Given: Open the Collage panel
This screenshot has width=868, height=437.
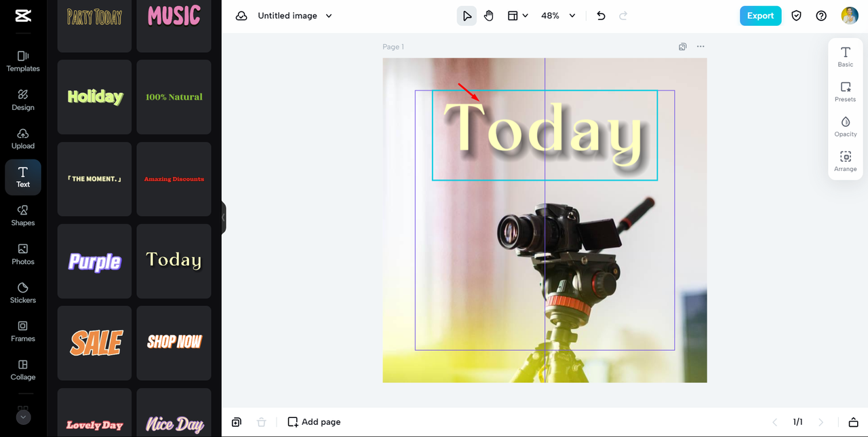Looking at the screenshot, I should pos(23,370).
